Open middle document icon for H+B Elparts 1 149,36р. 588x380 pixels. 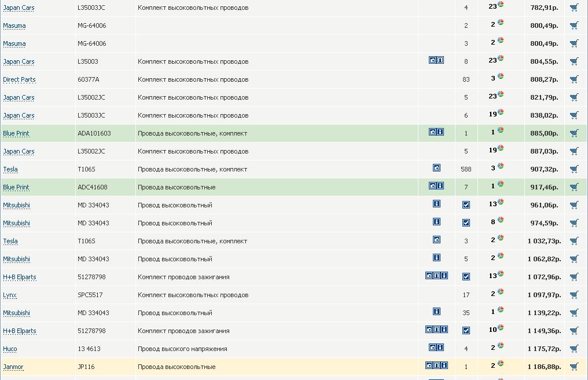(436, 329)
